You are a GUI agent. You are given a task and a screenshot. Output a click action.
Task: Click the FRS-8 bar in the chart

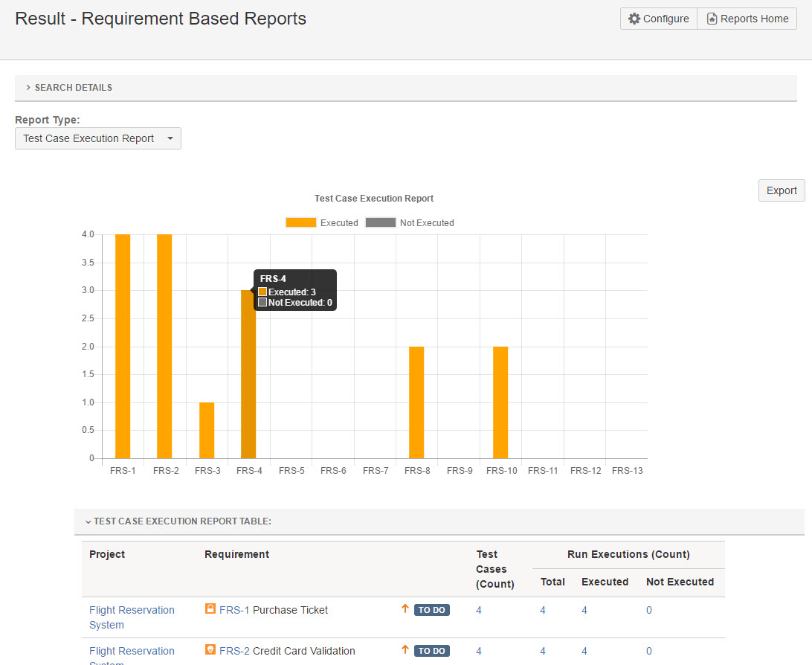coord(416,402)
